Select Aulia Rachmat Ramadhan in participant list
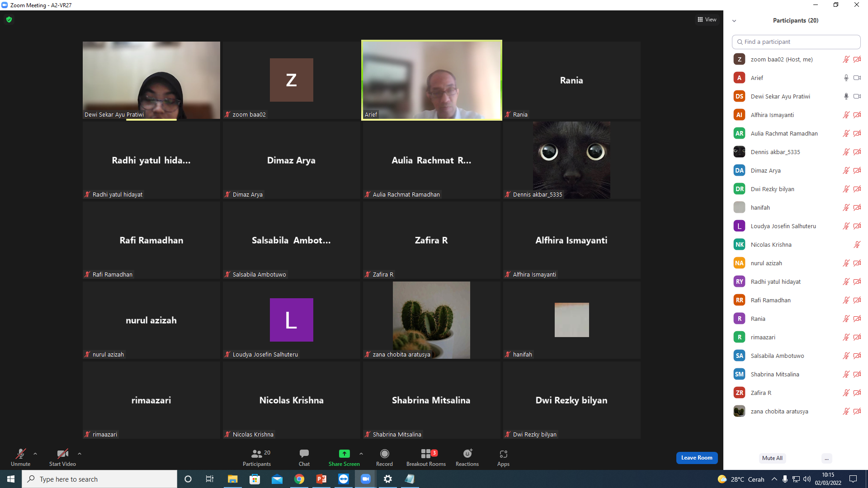The image size is (868, 488). [796, 133]
